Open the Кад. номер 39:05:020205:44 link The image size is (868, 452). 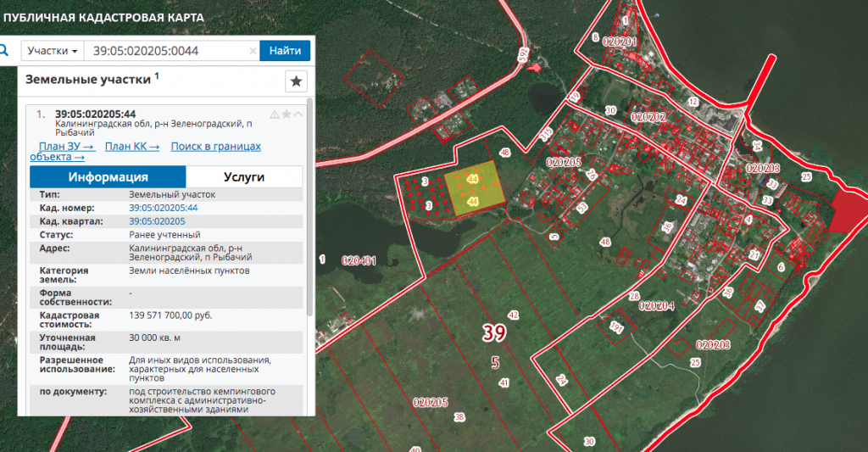click(163, 208)
